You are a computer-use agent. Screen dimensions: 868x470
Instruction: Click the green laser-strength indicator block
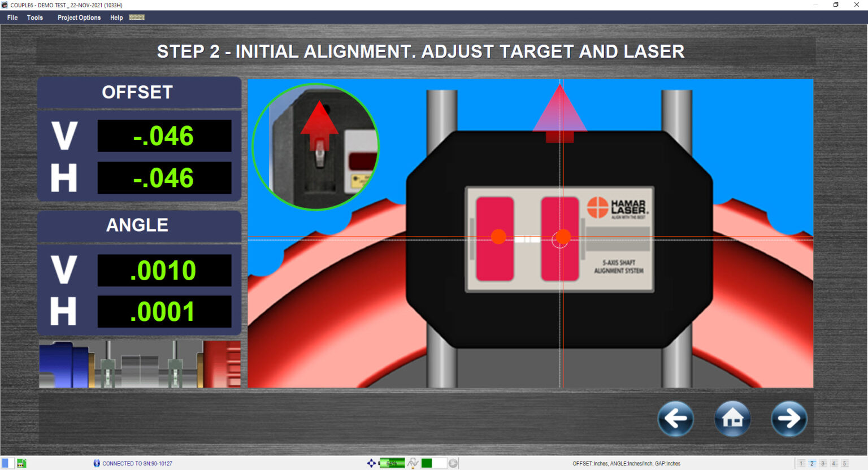(428, 463)
